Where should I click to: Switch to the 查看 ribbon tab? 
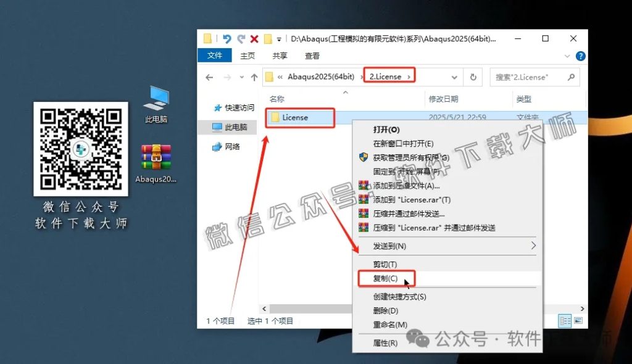click(312, 56)
